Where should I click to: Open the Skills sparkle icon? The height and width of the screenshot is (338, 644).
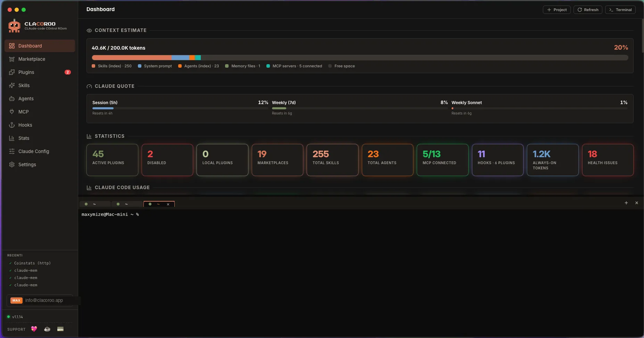[x=12, y=85]
